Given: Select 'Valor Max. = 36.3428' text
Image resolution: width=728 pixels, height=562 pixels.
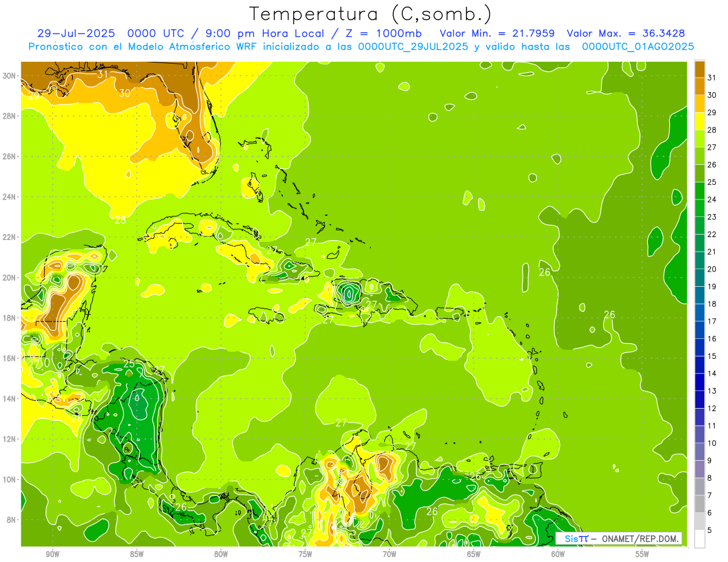Looking at the screenshot, I should click(626, 33).
